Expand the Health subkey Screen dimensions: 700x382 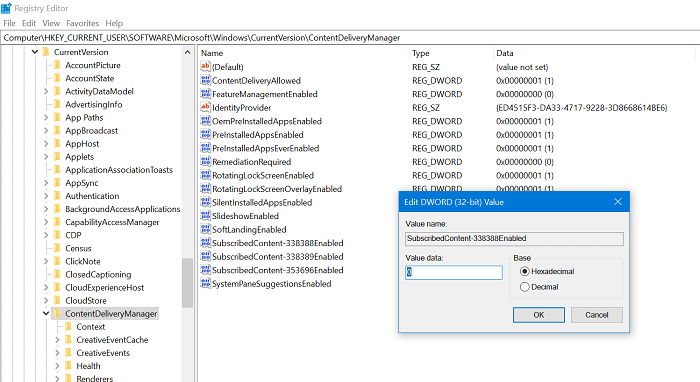pyautogui.click(x=57, y=366)
